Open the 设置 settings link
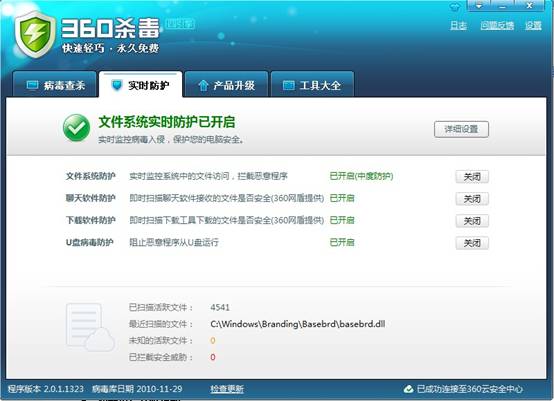Viewport: 554px width, 401px height. click(x=533, y=26)
